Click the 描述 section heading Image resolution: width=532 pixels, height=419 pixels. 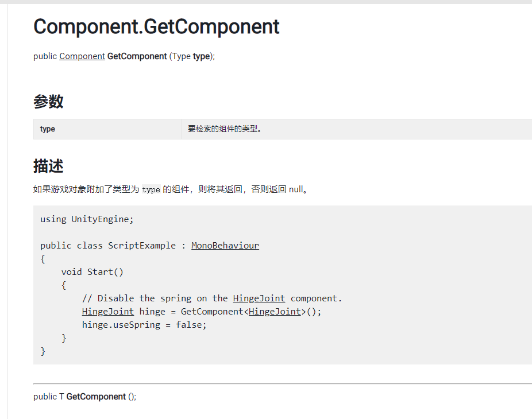coord(48,166)
